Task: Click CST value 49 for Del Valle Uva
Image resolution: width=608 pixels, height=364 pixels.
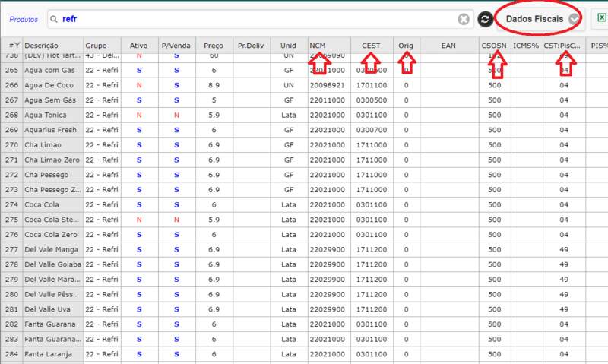Action: [564, 309]
